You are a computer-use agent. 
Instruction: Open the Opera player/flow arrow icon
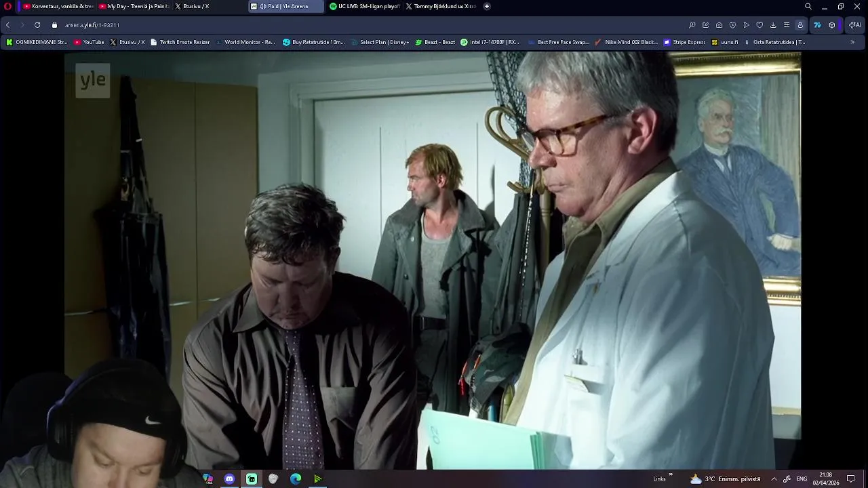(747, 25)
